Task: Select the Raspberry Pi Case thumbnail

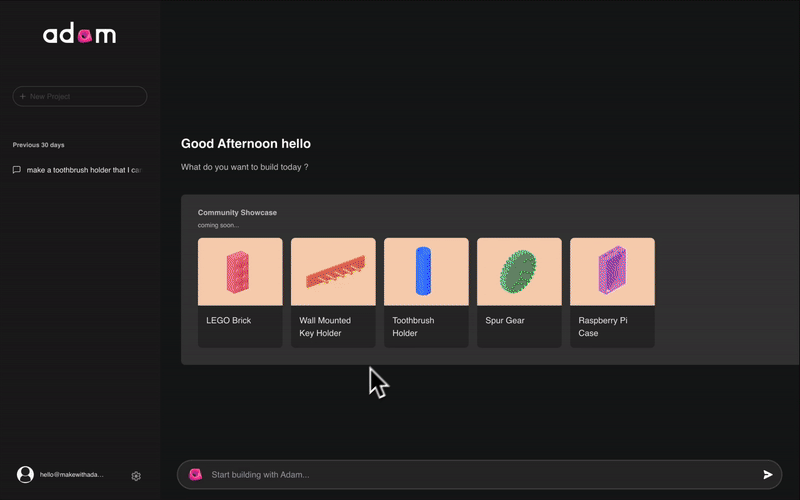Action: pyautogui.click(x=612, y=271)
